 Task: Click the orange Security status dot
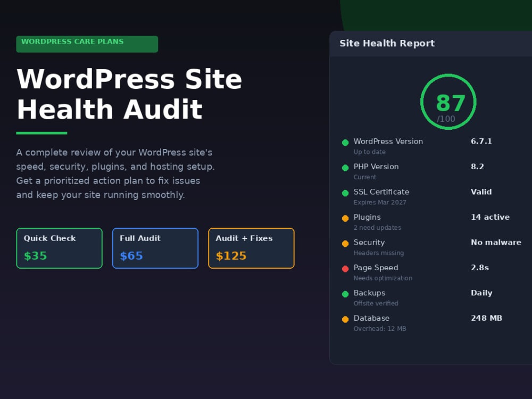(x=345, y=244)
